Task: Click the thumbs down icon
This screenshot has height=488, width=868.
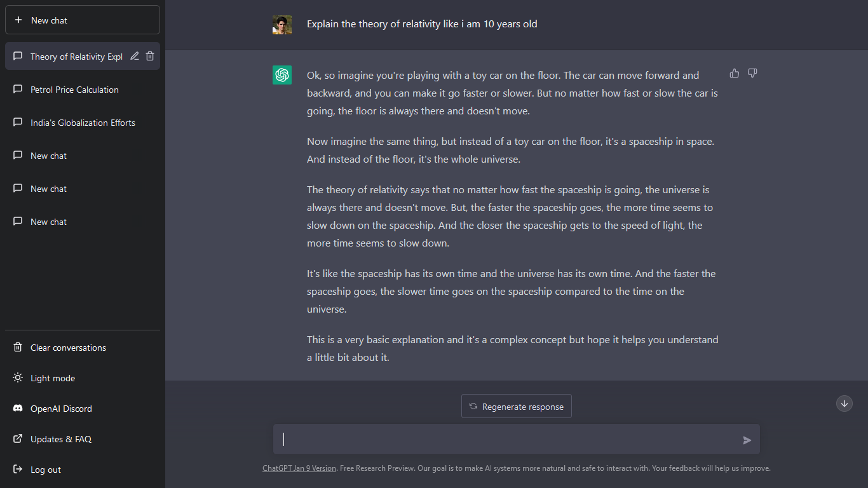Action: tap(752, 74)
